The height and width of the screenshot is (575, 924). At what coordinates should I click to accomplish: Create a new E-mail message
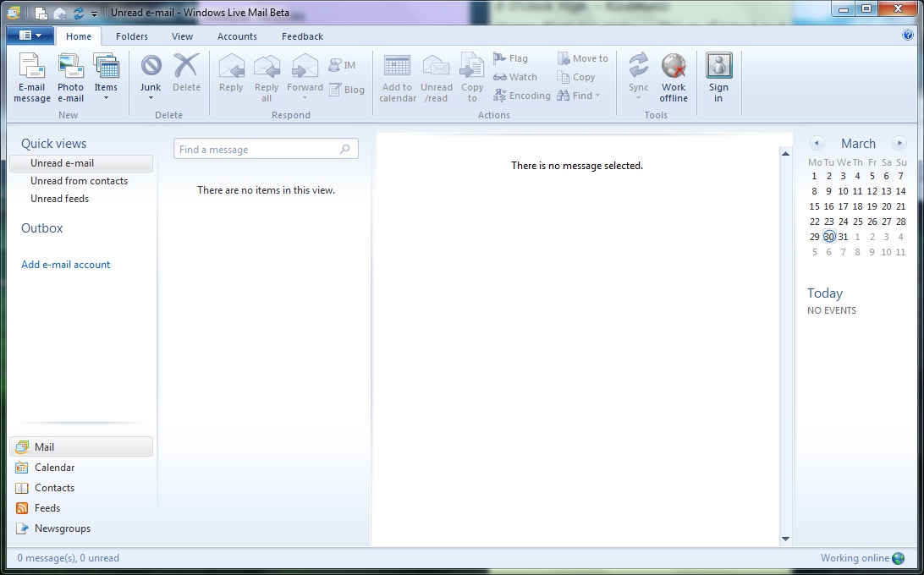click(32, 78)
